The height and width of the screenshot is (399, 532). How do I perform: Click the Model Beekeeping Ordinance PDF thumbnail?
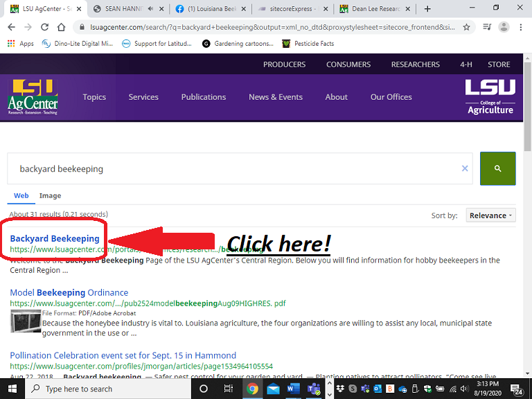coord(26,321)
